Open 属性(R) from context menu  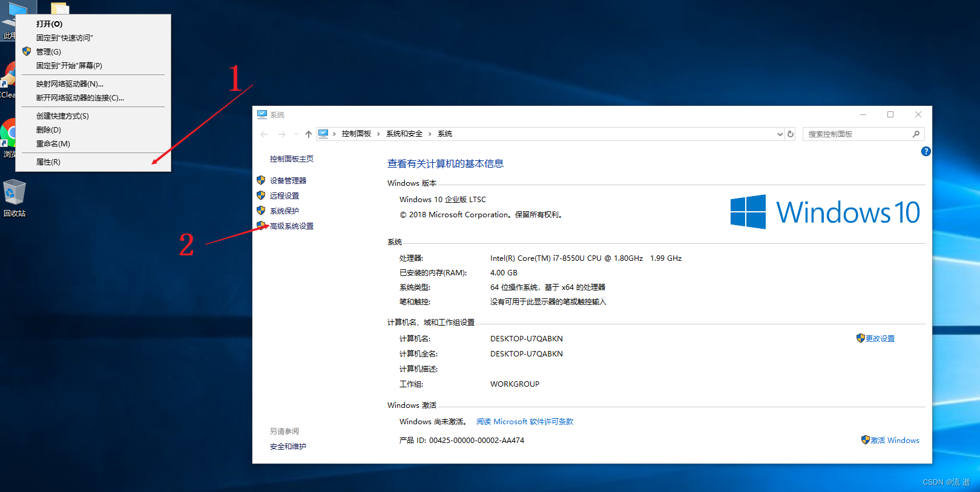(93, 162)
